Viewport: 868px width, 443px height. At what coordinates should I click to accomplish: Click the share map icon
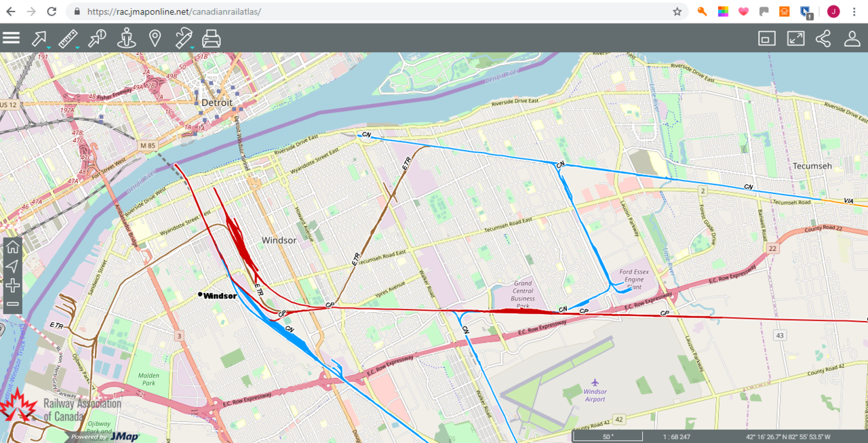tap(823, 39)
